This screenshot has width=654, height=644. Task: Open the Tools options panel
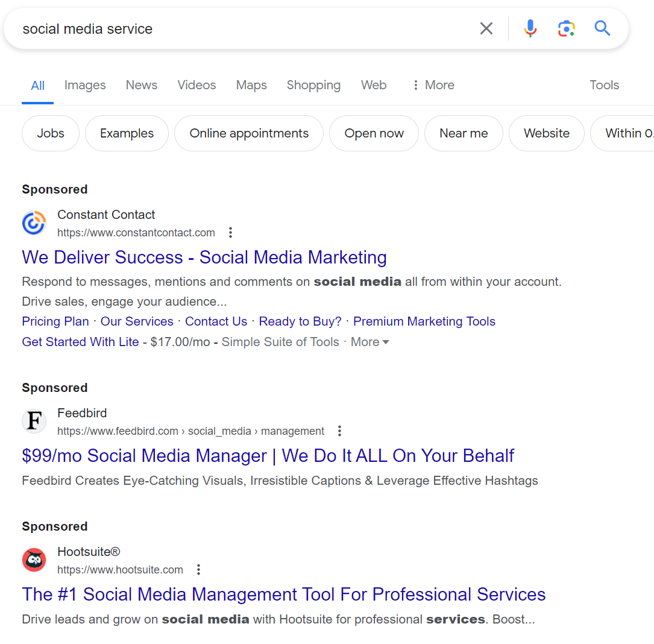point(604,85)
